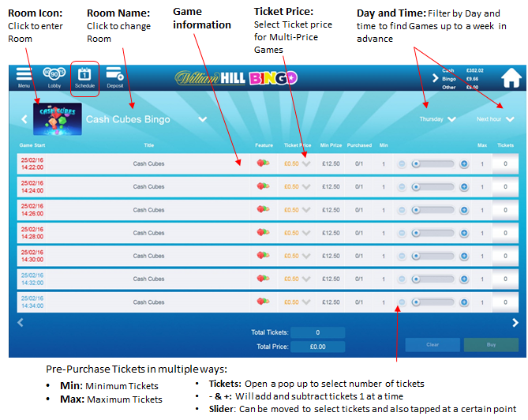Image resolution: width=528 pixels, height=420 pixels.
Task: Click the Purchased column header
Action: coord(359,145)
